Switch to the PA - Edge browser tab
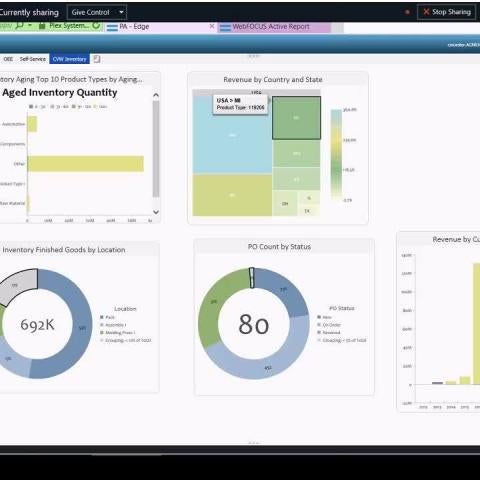Screen dimensions: 480x480 (160, 27)
